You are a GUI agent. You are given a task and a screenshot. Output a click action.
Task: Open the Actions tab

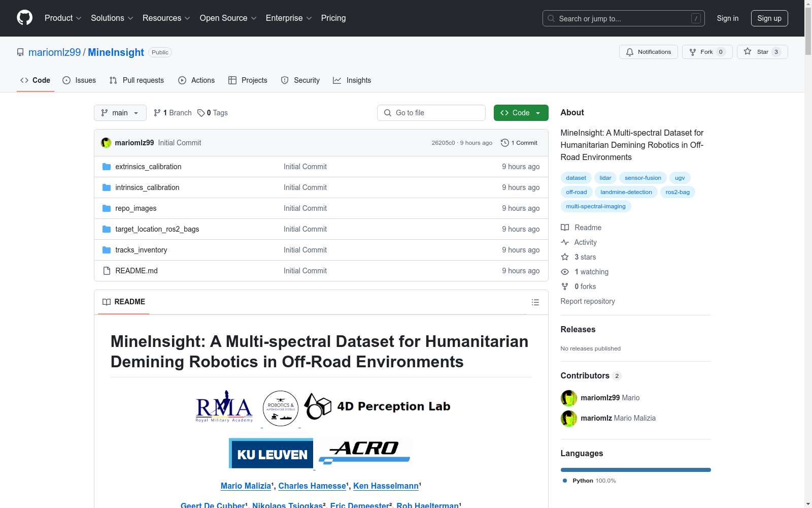[196, 80]
